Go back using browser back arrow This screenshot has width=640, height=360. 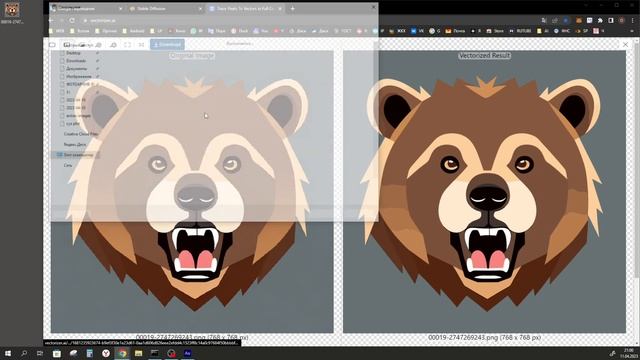[x=51, y=20]
